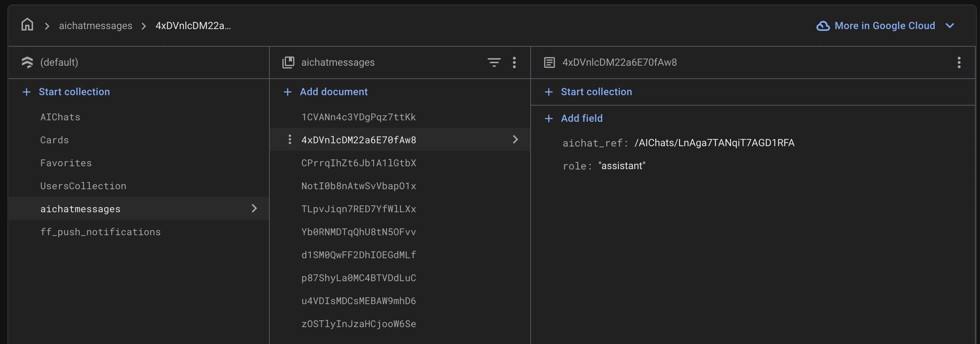
Task: Open document TLpvJiqn7RED7YfWlLXx
Action: coord(359,209)
